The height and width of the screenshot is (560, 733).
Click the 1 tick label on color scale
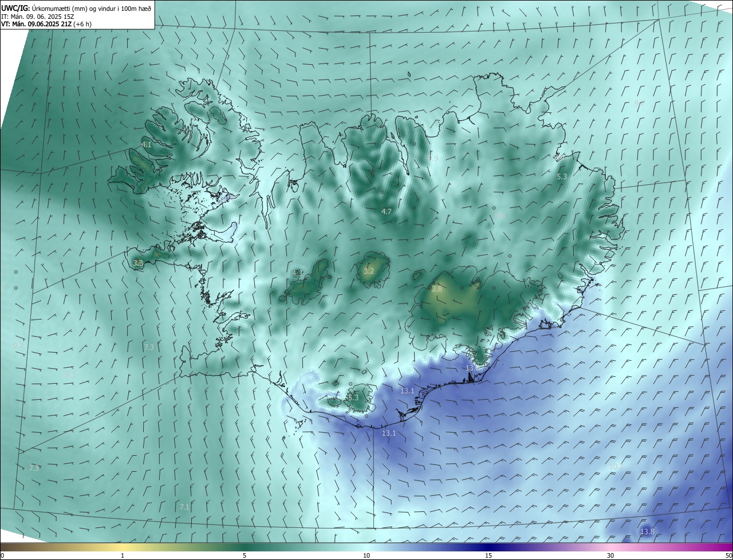(x=123, y=556)
